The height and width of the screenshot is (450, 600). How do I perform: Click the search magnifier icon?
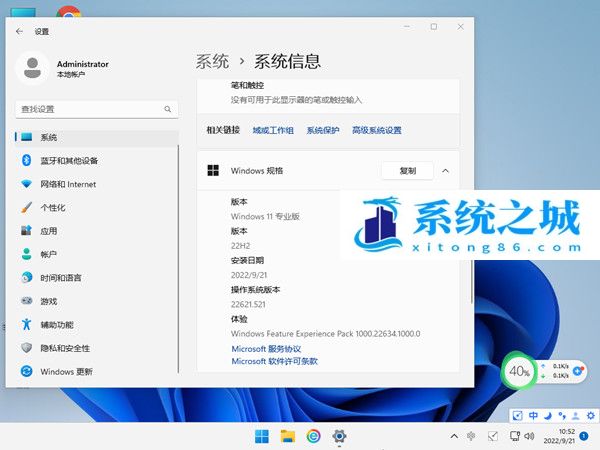(168, 109)
